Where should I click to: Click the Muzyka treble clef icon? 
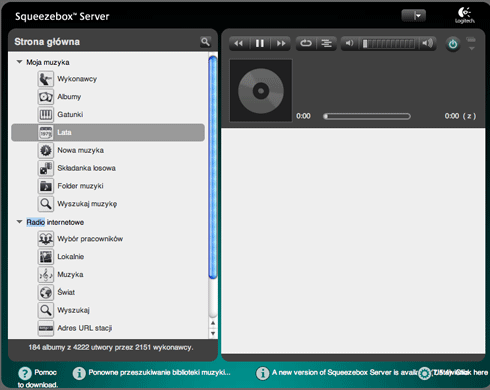(x=46, y=275)
